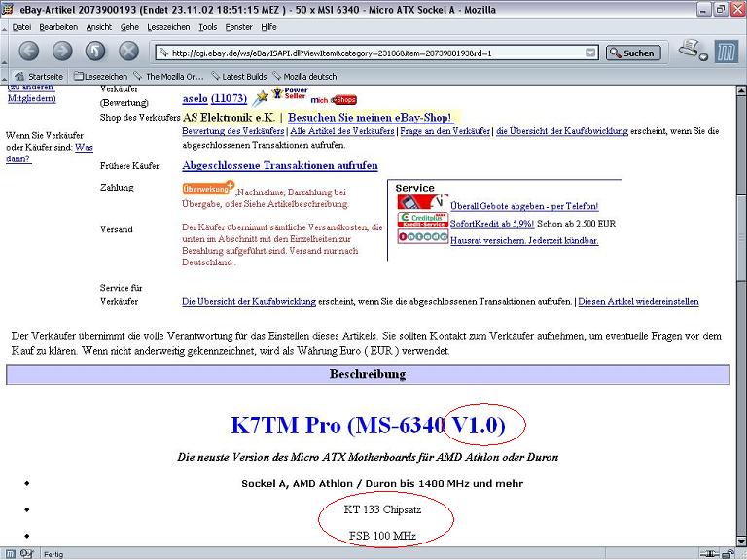Click the mich about-me icon
The image size is (747, 560).
319,100
